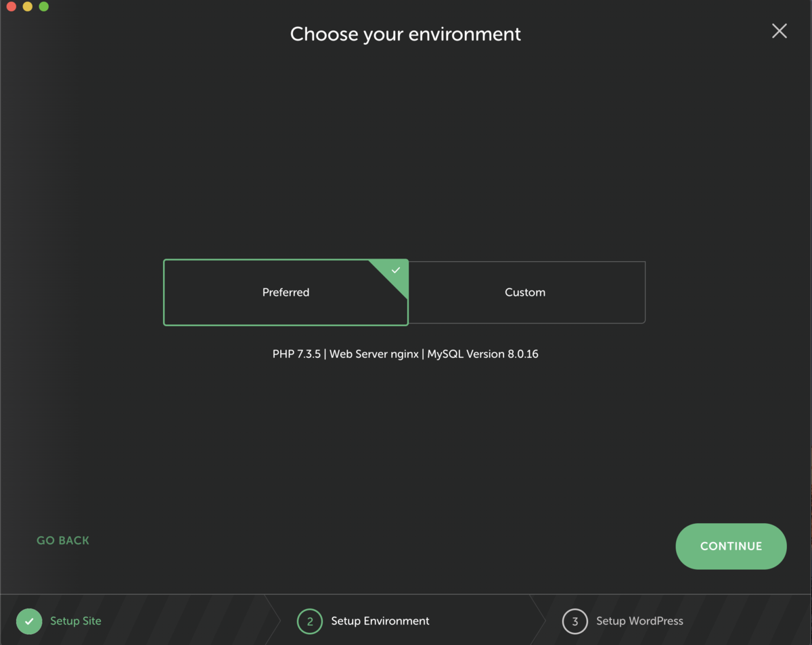Close the setup dialog with the X

point(780,30)
